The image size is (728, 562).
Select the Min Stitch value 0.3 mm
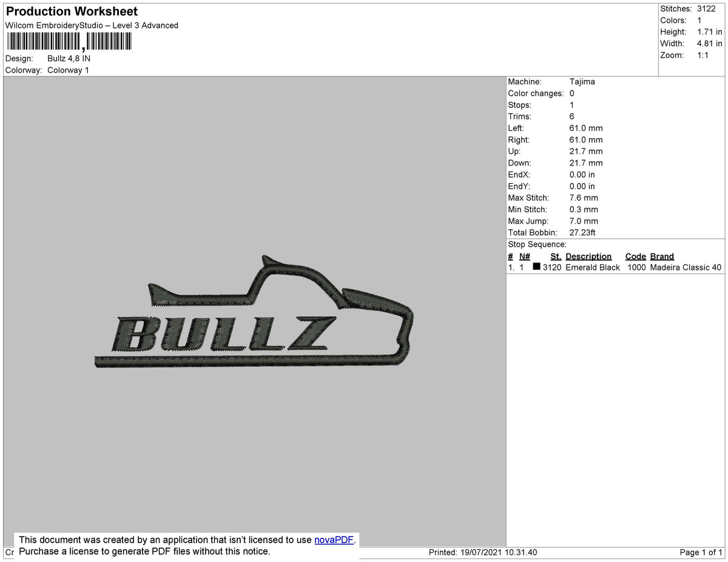click(584, 210)
